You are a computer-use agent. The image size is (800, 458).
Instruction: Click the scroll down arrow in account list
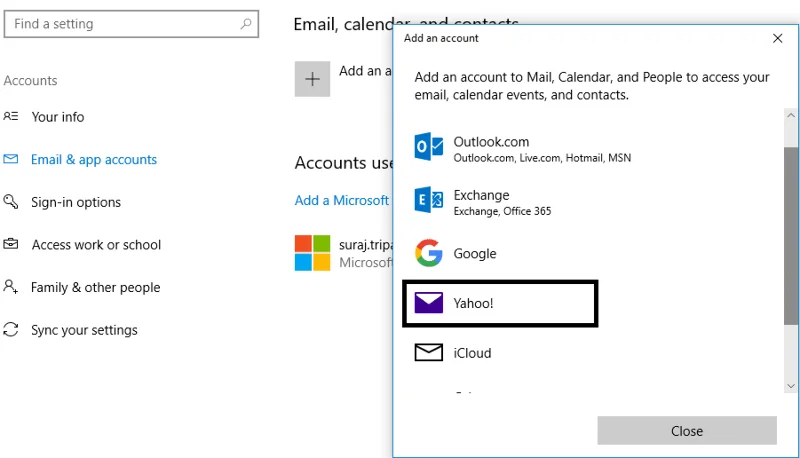(791, 386)
